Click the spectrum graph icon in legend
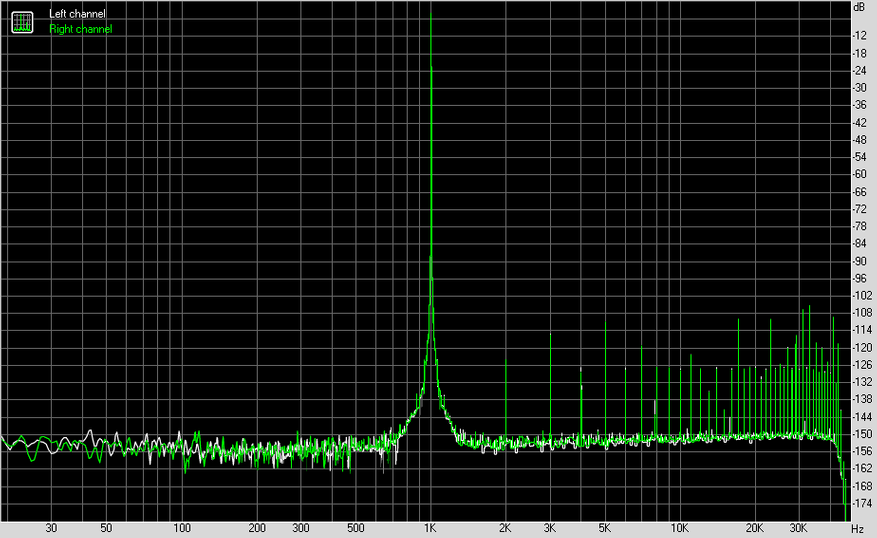 tap(22, 22)
